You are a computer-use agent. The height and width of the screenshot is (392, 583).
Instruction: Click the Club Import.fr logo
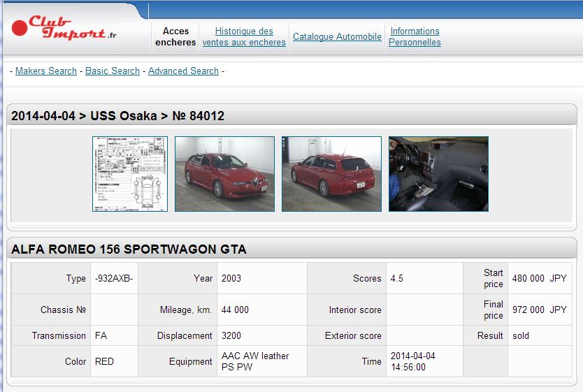(x=64, y=27)
